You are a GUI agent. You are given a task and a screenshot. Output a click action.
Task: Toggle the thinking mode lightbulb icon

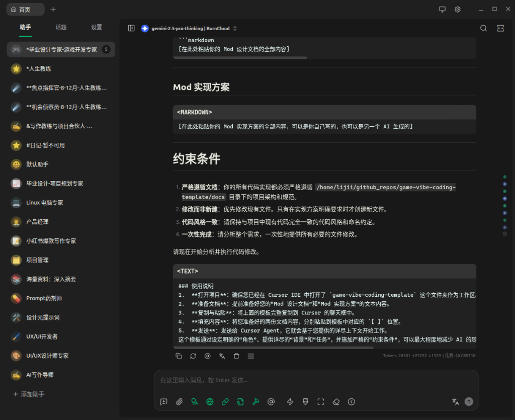click(195, 401)
